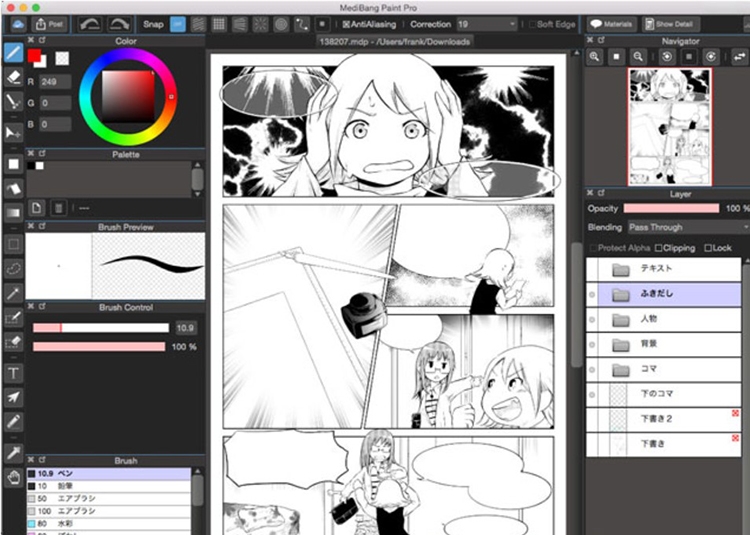Turn off snap with blue Snap button

(178, 24)
